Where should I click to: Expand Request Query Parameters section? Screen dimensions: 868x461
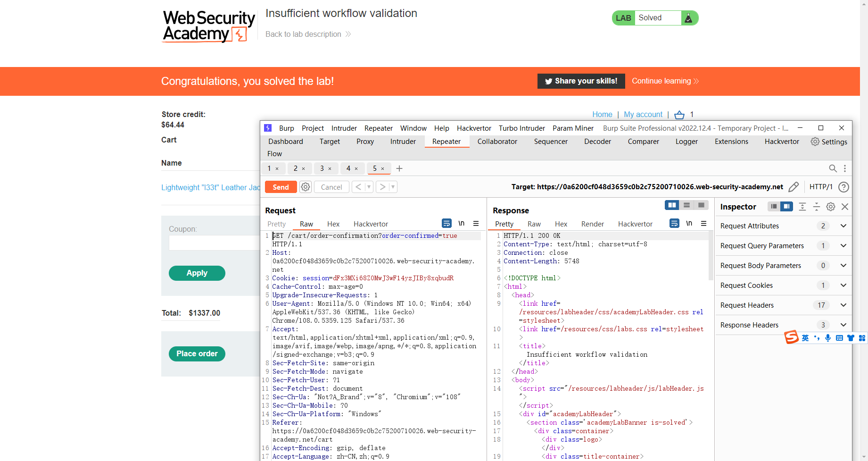(843, 245)
